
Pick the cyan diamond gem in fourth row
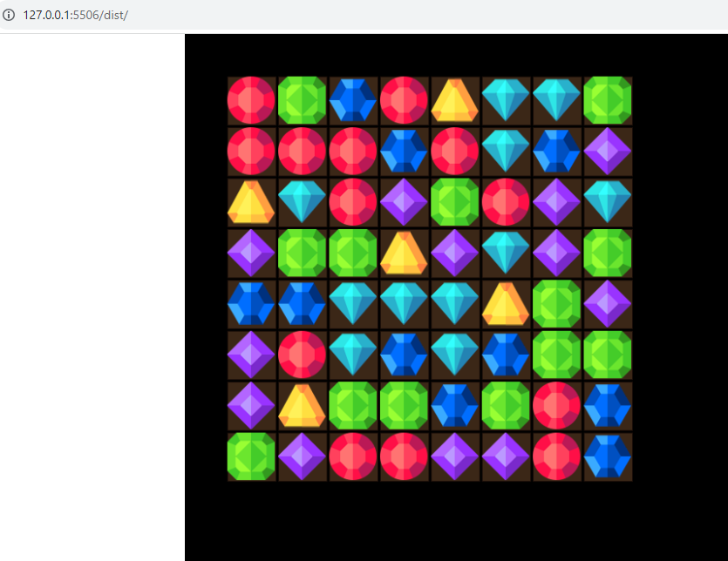506,253
